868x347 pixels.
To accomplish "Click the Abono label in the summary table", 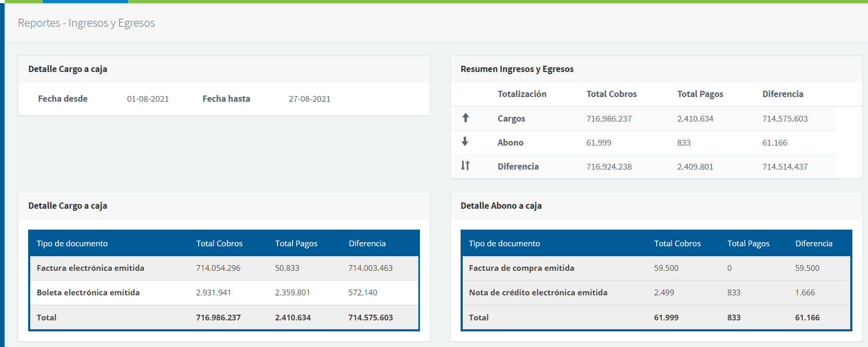I will (510, 143).
